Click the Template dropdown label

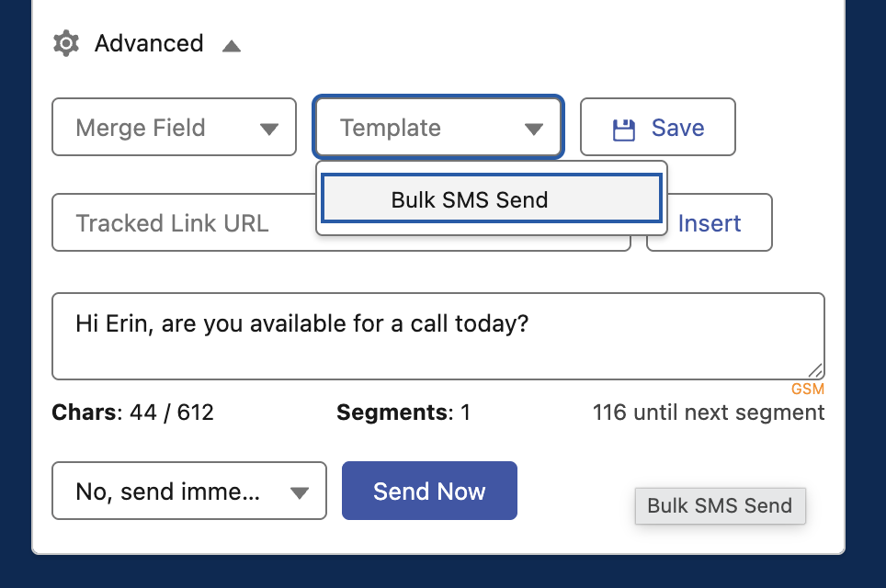[391, 128]
